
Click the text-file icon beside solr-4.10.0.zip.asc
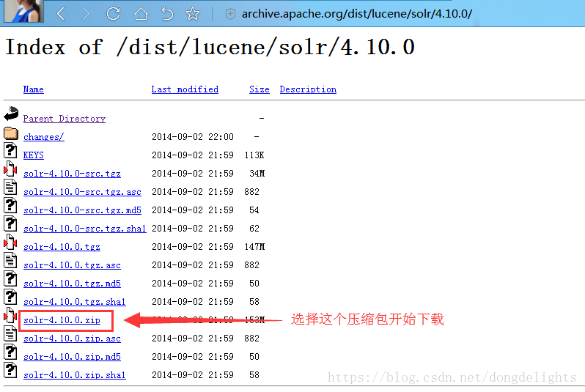coord(10,333)
